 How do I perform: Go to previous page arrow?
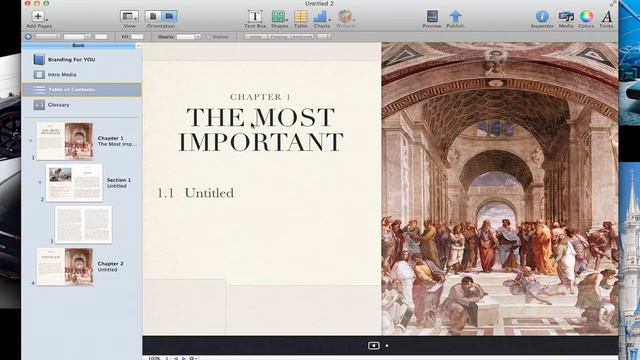(176, 358)
